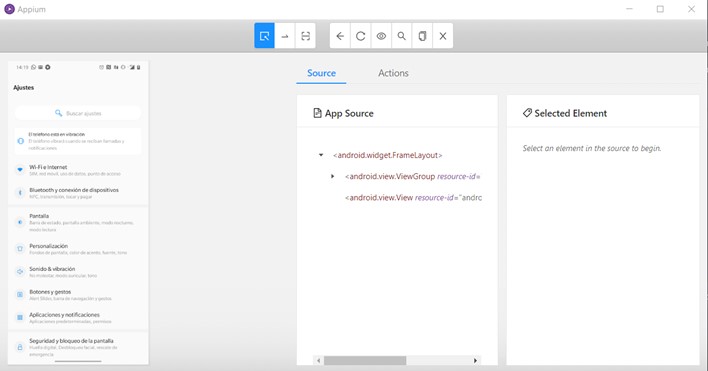Collapse the android.widget.FrameLayout node
The height and width of the screenshot is (371, 708).
(321, 155)
